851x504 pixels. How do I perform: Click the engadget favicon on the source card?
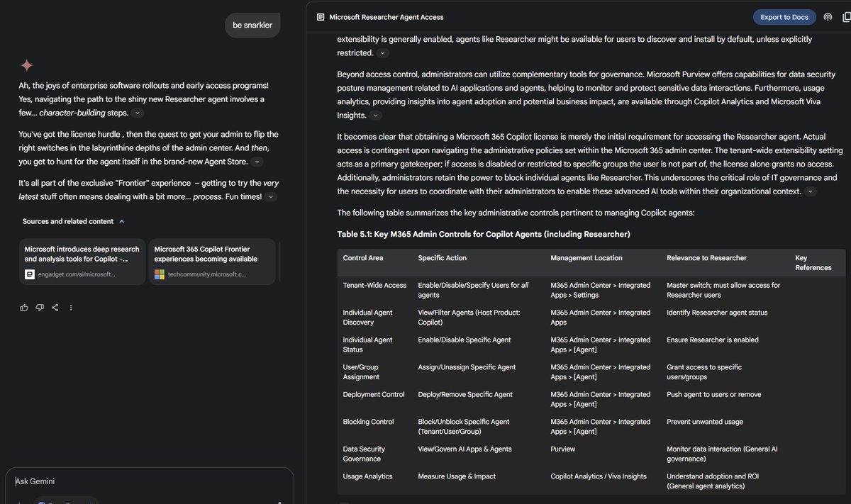click(x=30, y=274)
